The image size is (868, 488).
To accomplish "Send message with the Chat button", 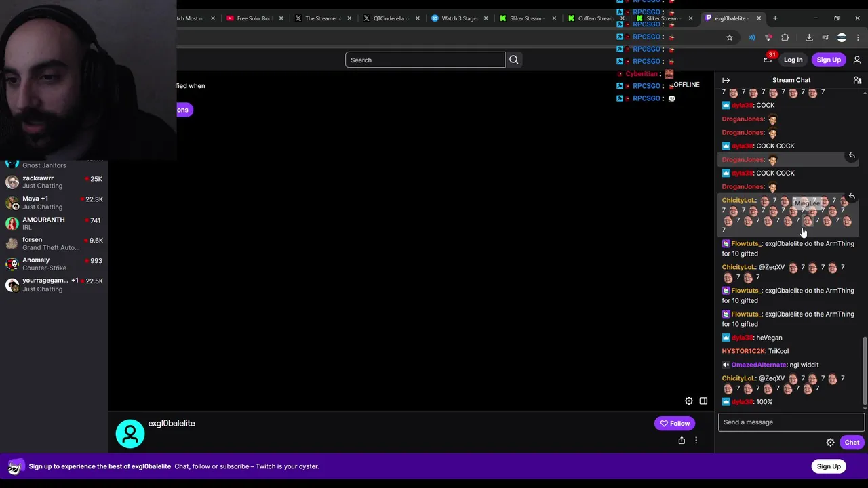I will point(852,443).
